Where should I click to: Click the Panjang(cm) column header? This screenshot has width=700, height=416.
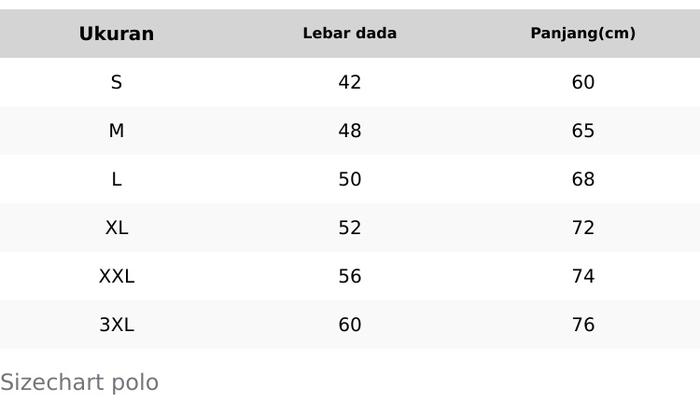tap(582, 34)
